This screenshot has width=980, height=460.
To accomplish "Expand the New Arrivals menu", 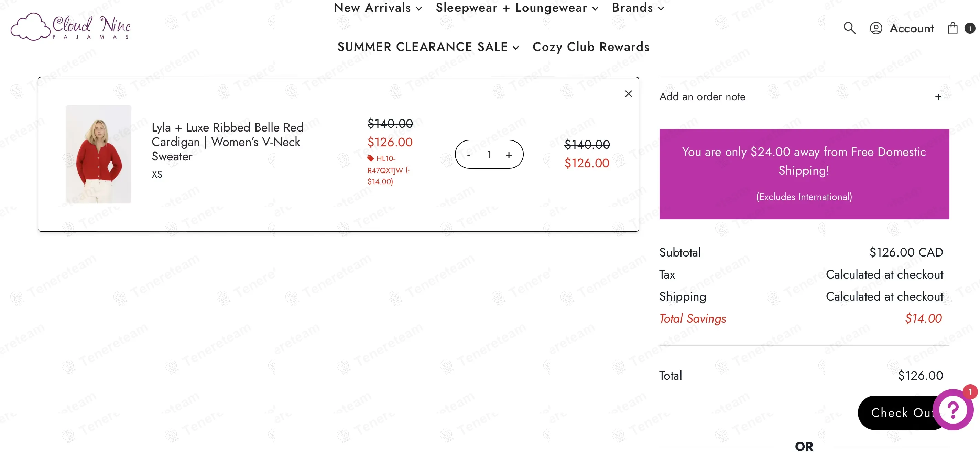I will (378, 8).
